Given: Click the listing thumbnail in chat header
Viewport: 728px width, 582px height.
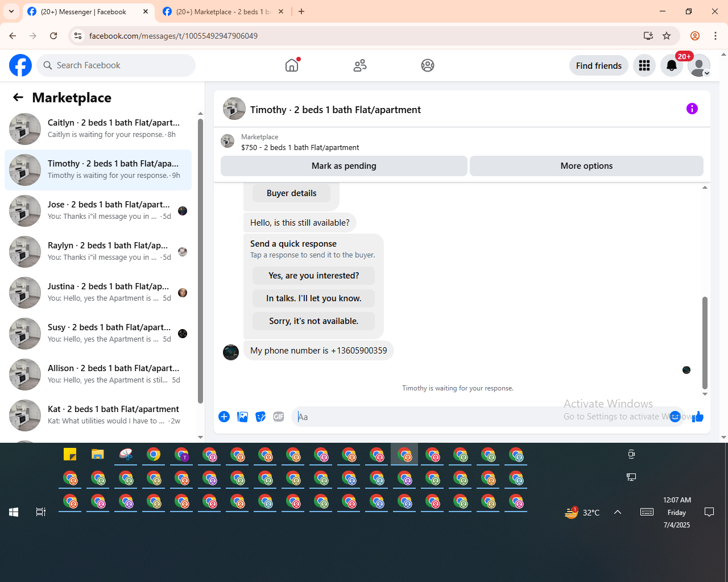Looking at the screenshot, I should coord(234,109).
